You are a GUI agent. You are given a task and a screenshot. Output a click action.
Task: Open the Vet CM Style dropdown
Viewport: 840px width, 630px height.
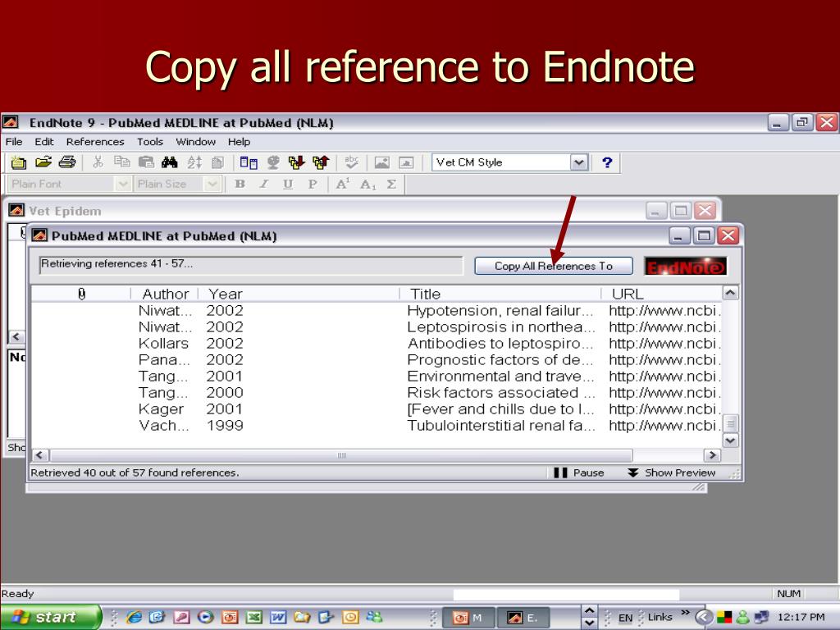578,162
